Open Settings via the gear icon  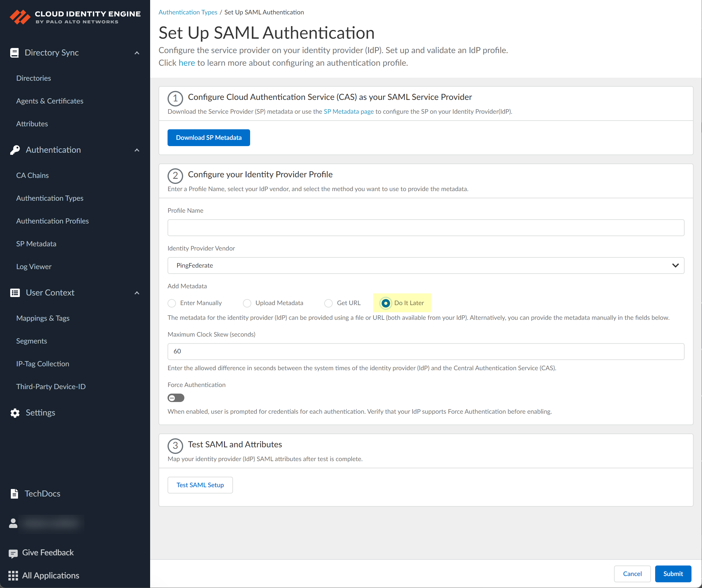[15, 413]
